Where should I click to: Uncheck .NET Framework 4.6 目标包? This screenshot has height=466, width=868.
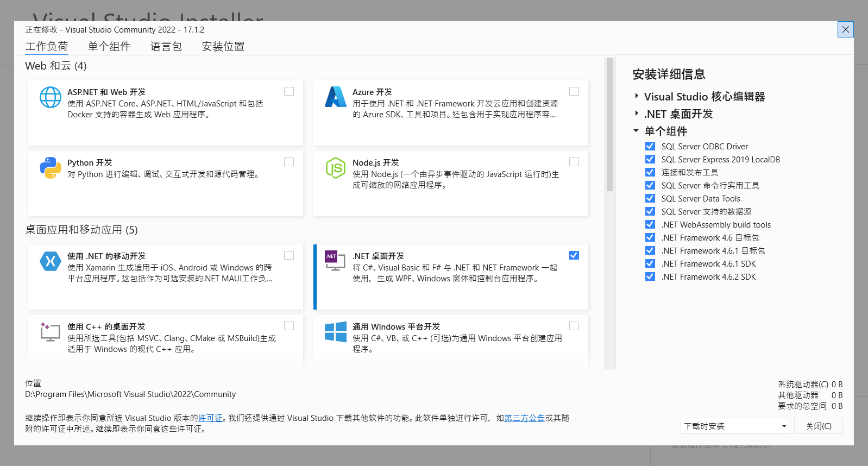coord(650,237)
